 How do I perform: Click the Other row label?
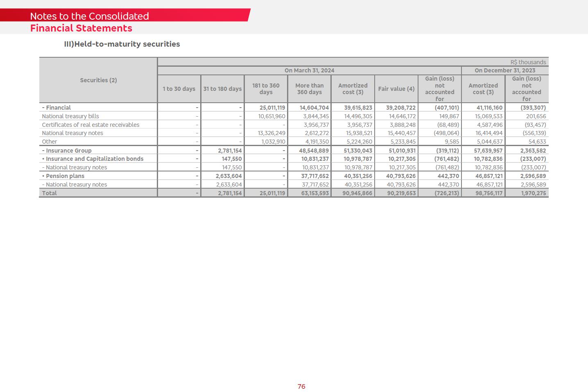coord(50,142)
